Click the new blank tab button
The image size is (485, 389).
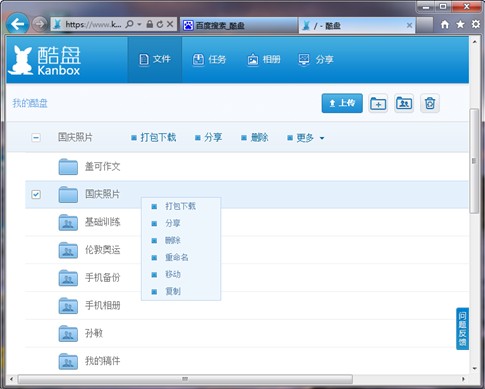(x=425, y=25)
